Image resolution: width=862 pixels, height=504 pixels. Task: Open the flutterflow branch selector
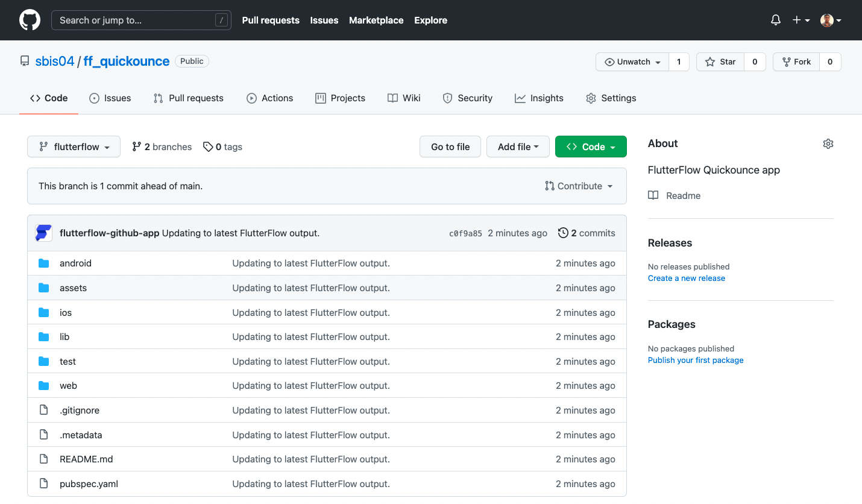click(74, 146)
